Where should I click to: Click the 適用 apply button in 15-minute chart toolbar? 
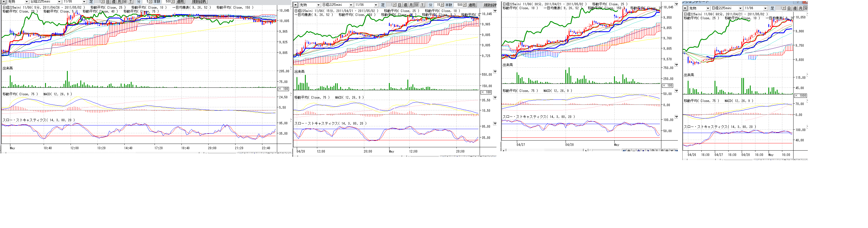472,5
